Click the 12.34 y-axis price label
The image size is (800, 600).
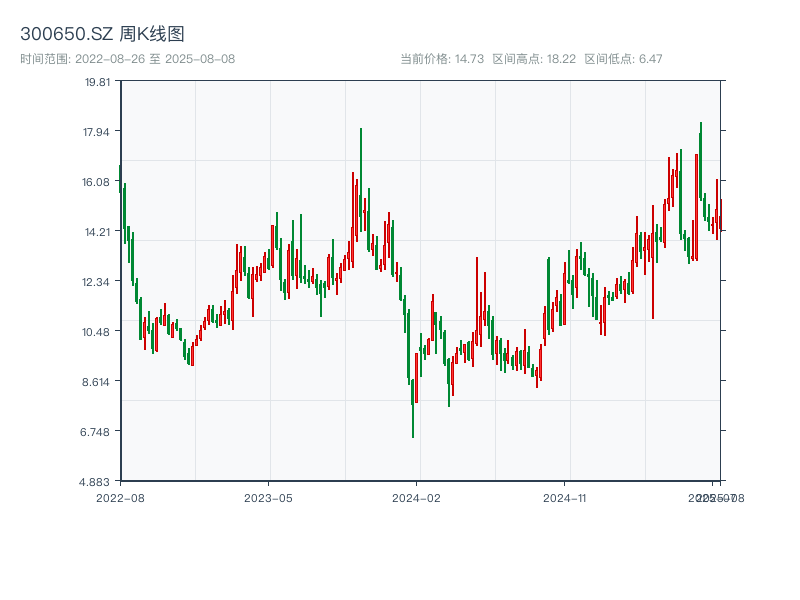[x=98, y=282]
